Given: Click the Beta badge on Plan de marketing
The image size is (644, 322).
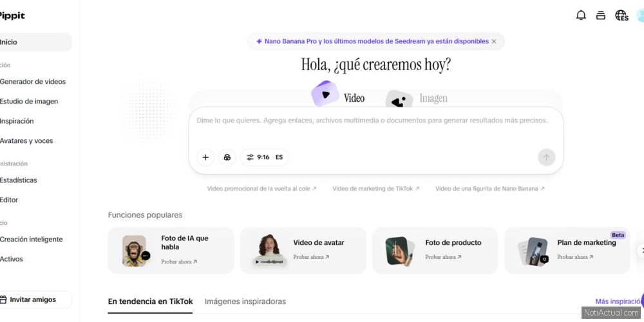Looking at the screenshot, I should point(618,235).
